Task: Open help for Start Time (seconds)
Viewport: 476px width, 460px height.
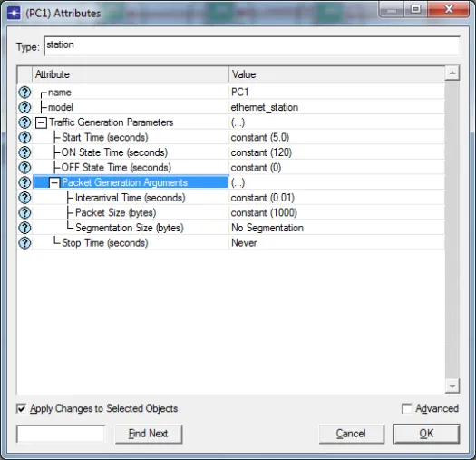Action: click(x=24, y=137)
